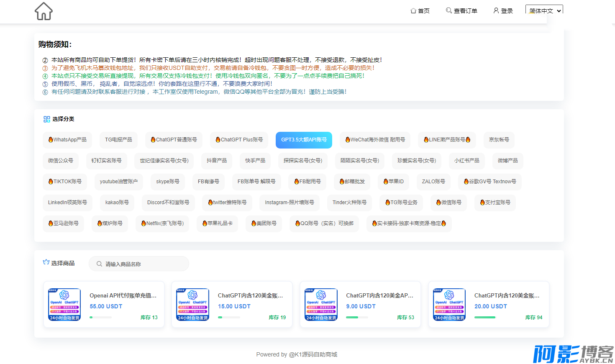Open the thumbnail of the 20.00 USDT product

[x=449, y=305]
